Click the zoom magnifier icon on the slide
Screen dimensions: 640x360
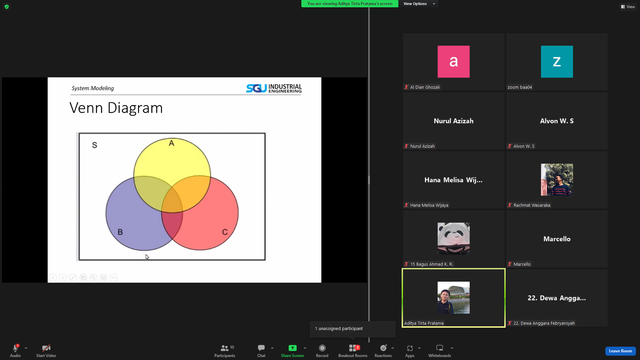coord(93,278)
